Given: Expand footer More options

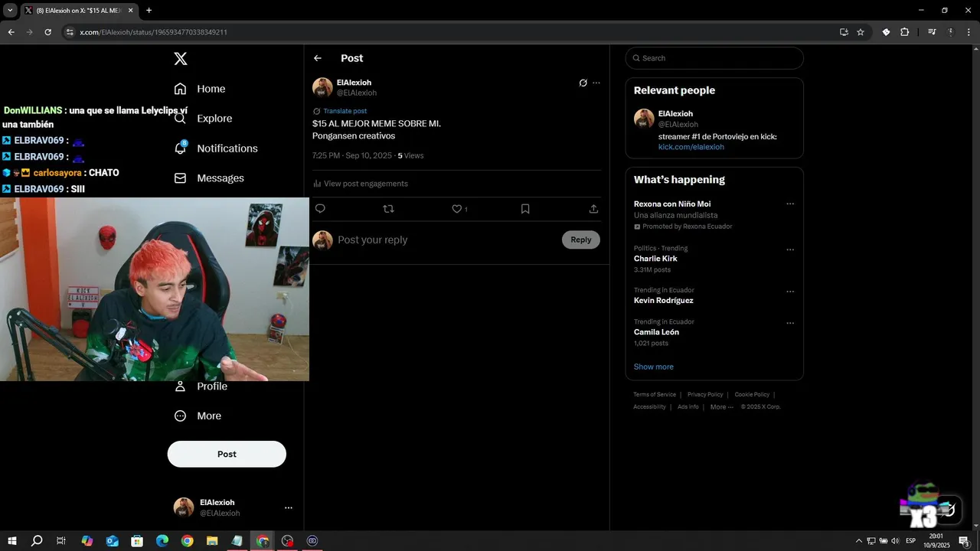Looking at the screenshot, I should point(721,407).
